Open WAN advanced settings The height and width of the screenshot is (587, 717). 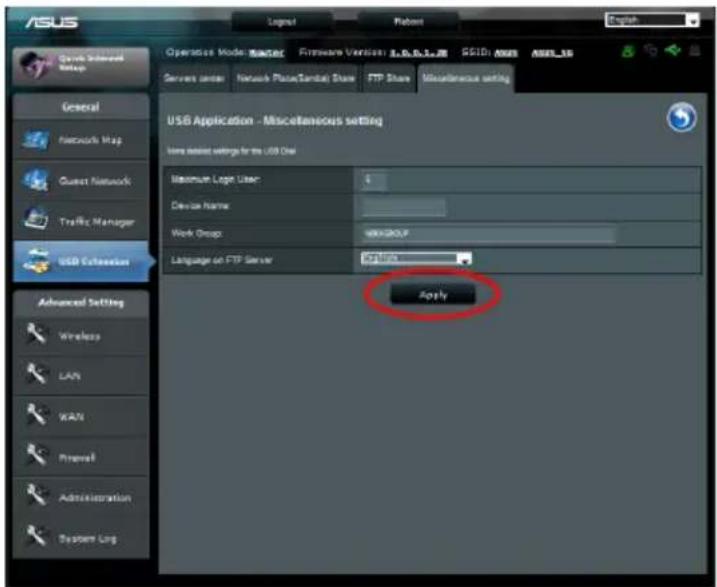(81, 416)
